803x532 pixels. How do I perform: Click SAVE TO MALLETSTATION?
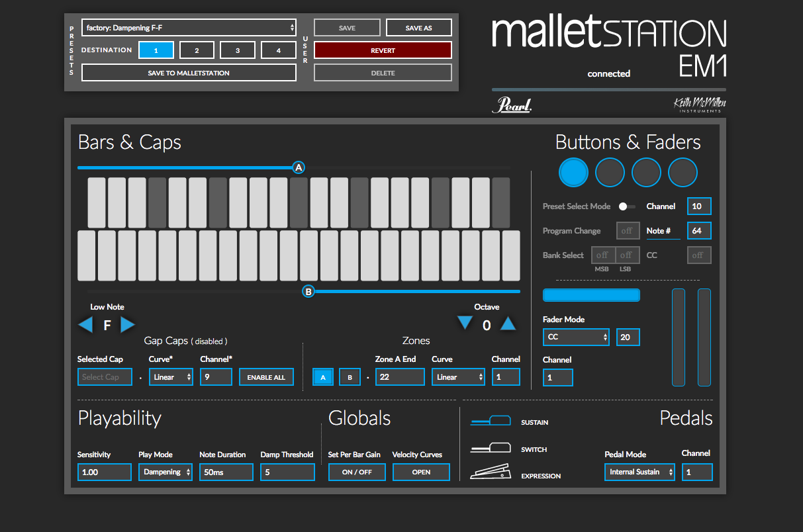[189, 73]
